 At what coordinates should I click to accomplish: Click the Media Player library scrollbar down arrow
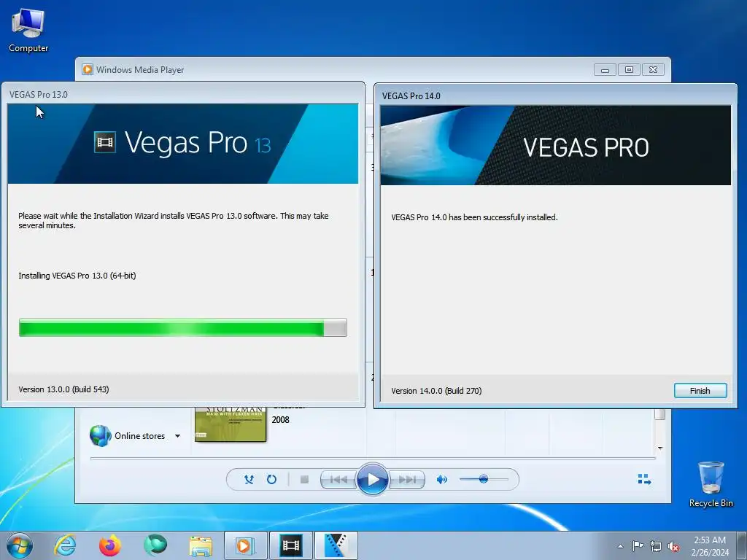click(659, 448)
